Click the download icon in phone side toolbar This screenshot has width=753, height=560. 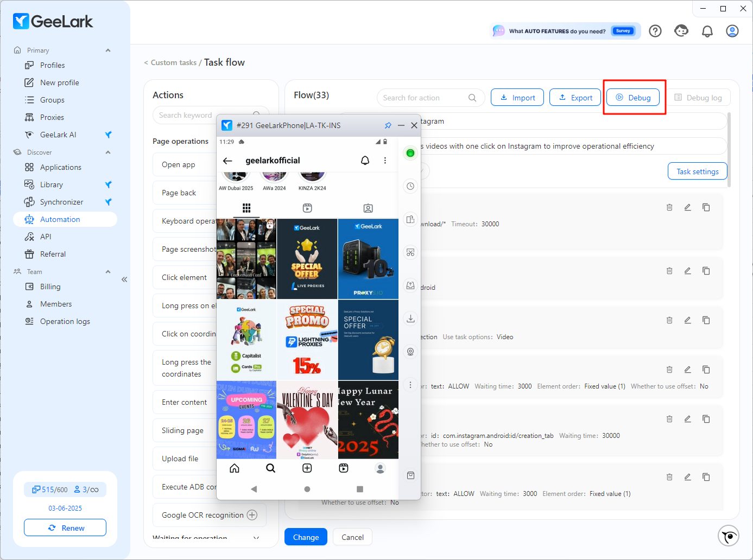410,319
